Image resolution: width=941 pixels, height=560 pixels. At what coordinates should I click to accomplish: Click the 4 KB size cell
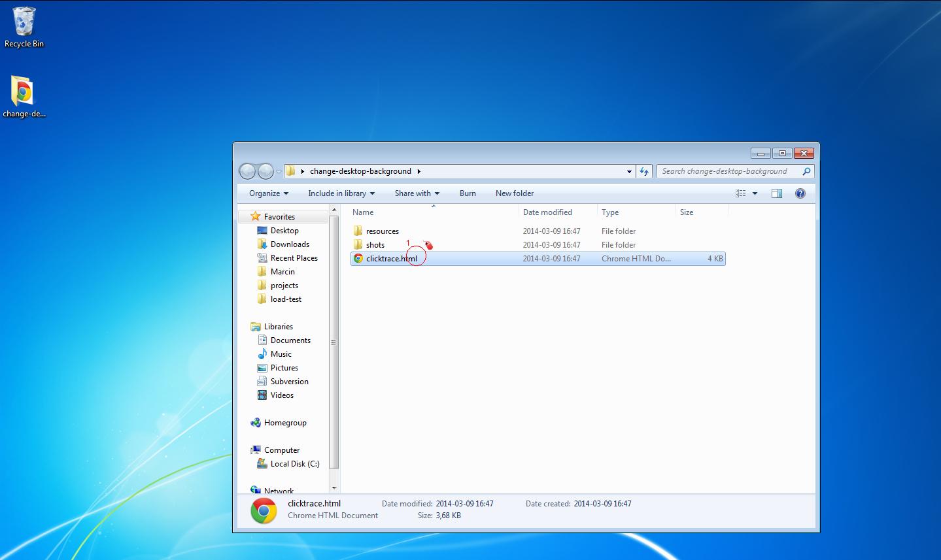point(715,259)
